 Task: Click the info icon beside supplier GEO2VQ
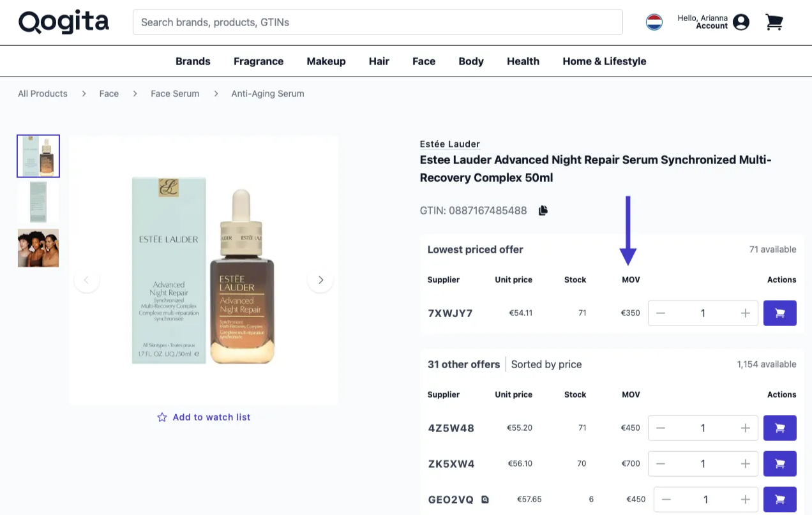485,500
